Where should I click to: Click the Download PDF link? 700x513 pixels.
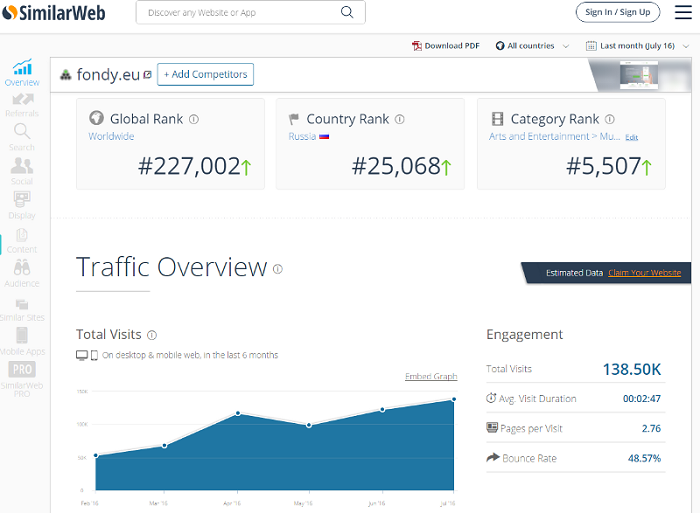pyautogui.click(x=452, y=46)
